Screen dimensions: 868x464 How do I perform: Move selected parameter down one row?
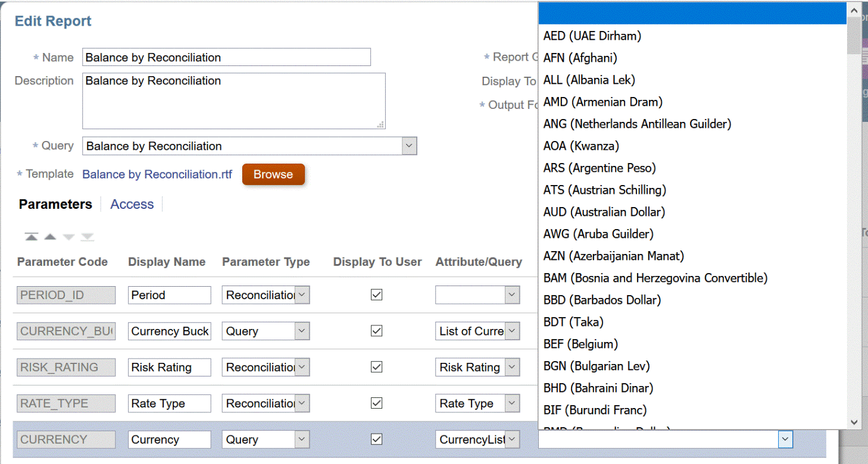[68, 236]
